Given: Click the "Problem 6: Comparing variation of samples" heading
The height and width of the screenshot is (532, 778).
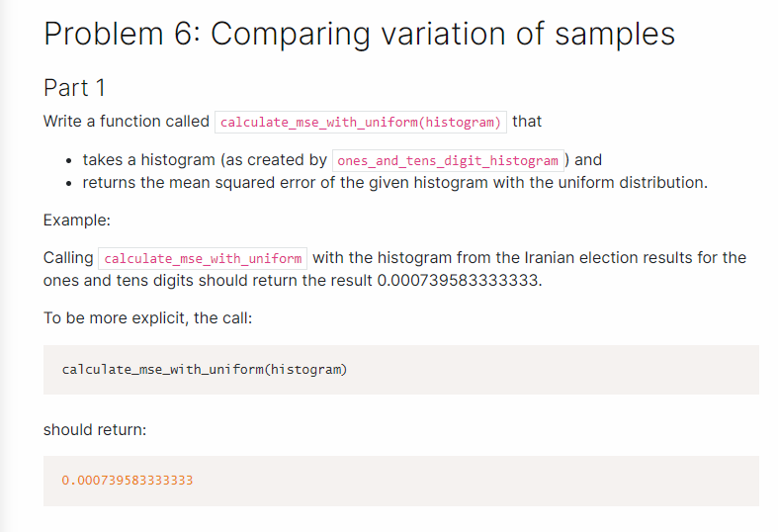Looking at the screenshot, I should click(359, 34).
